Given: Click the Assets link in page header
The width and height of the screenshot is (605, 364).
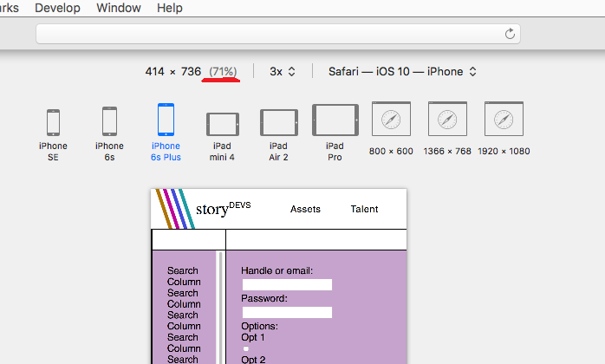Looking at the screenshot, I should tap(305, 209).
